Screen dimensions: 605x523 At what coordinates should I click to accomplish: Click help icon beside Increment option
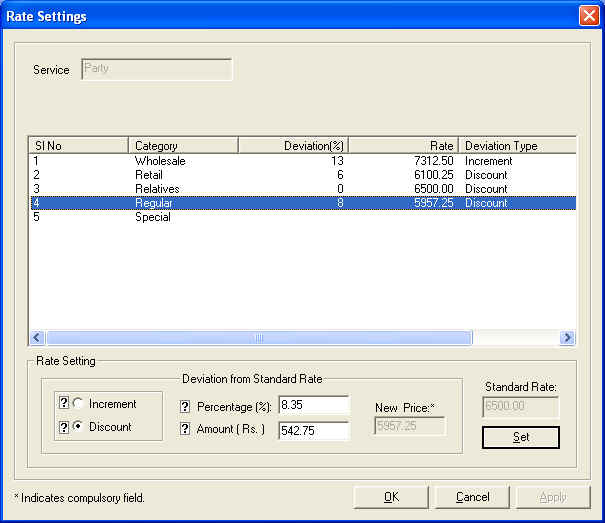click(x=64, y=403)
